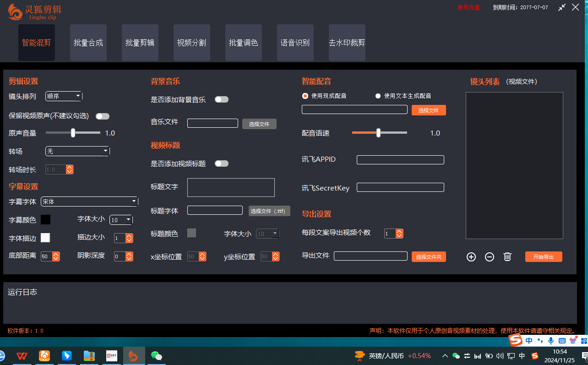This screenshot has height=365, width=588.
Task: Click orange select voiceover file button
Action: (429, 110)
